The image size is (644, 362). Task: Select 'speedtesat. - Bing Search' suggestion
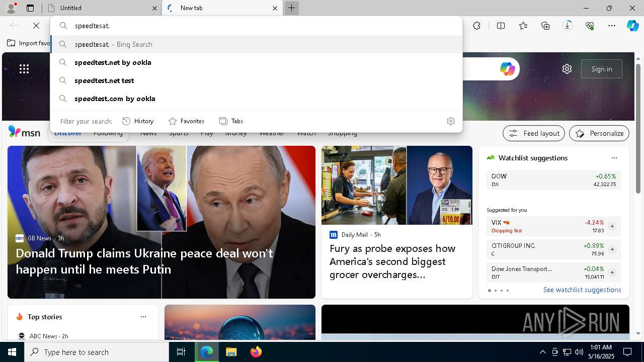256,44
